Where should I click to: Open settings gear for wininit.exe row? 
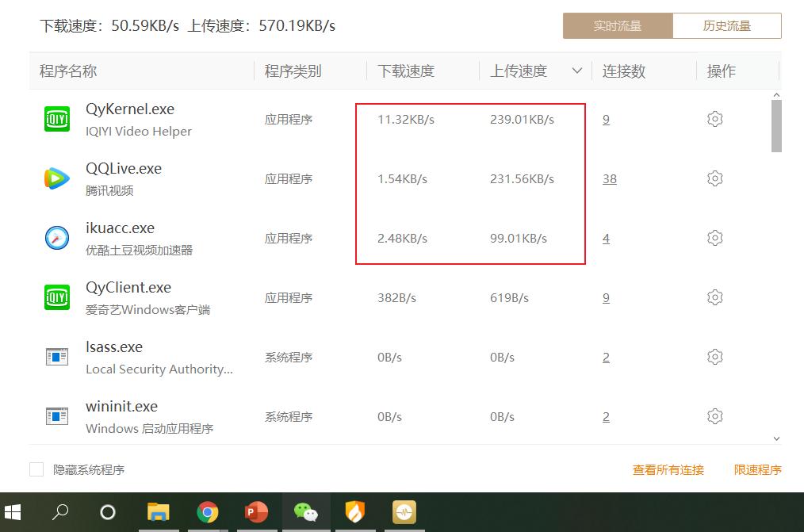click(714, 415)
